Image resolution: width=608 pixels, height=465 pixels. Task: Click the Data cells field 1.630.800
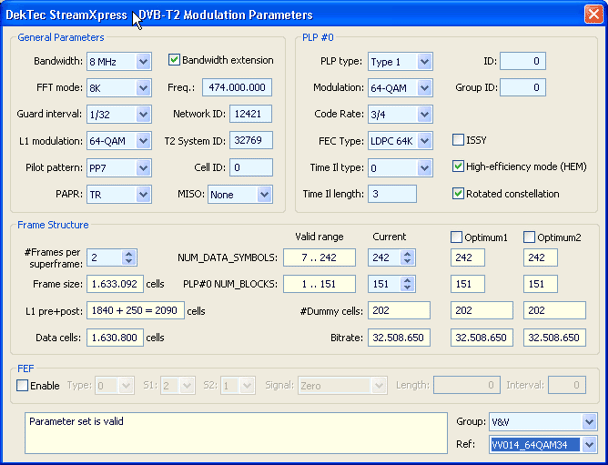click(x=115, y=337)
